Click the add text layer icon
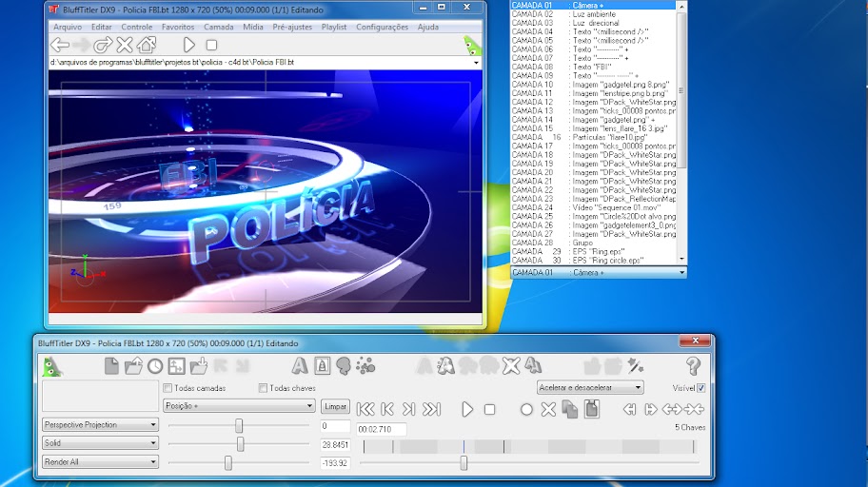868x487 pixels. point(300,365)
